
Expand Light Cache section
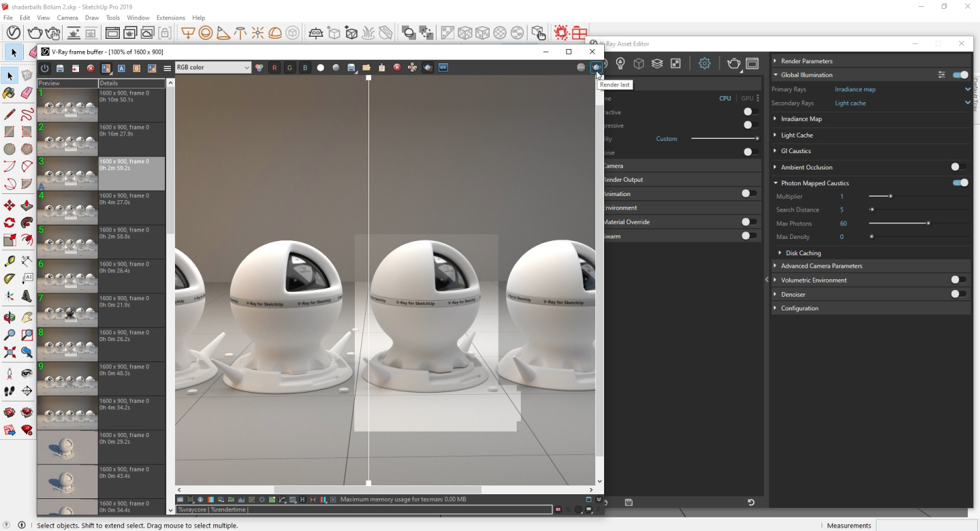(871, 135)
